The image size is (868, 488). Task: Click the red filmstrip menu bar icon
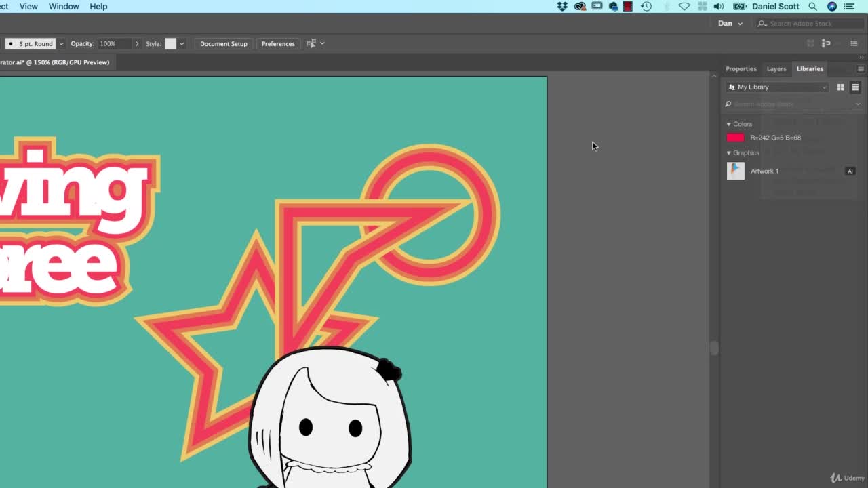tap(628, 6)
